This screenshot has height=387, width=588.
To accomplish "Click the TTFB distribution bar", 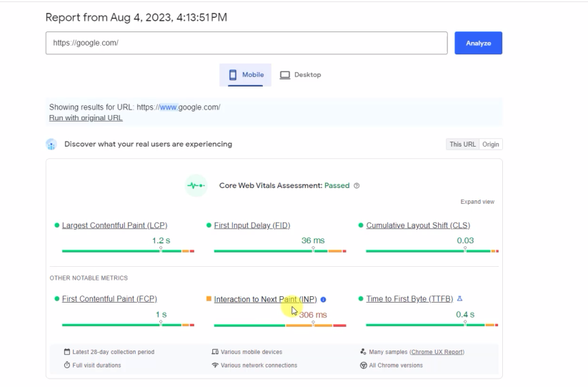I will (x=432, y=325).
